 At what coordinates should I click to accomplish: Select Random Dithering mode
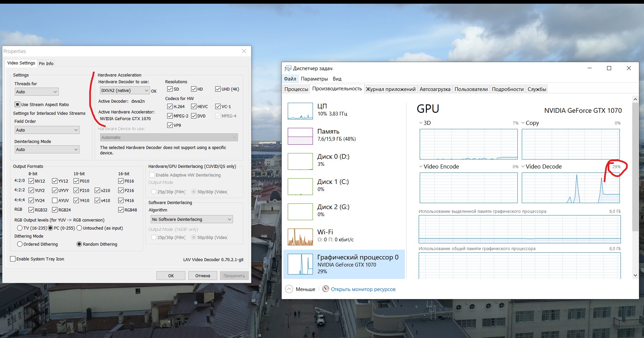[79, 244]
